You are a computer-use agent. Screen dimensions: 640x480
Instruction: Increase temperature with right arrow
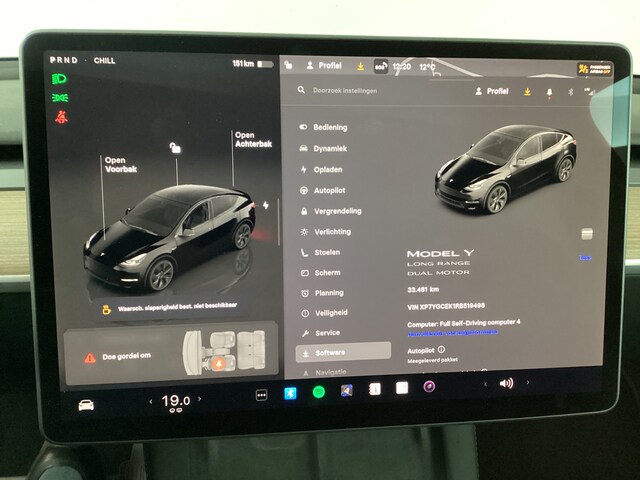[201, 401]
